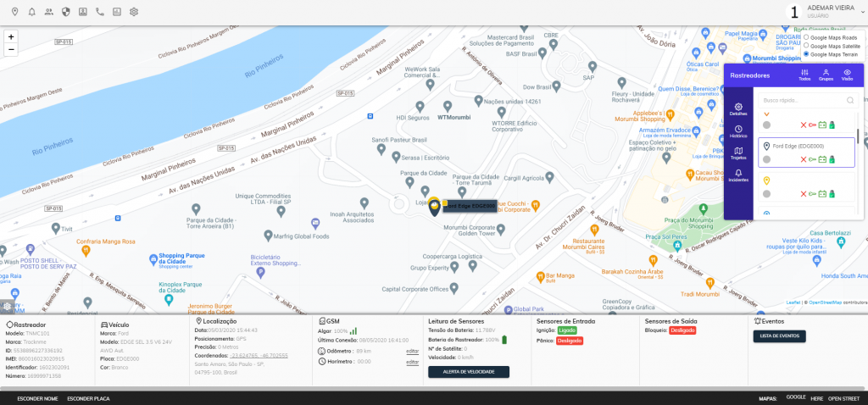Click the key ignition icon on Ford Edge card
The width and height of the screenshot is (868, 405).
point(813,159)
